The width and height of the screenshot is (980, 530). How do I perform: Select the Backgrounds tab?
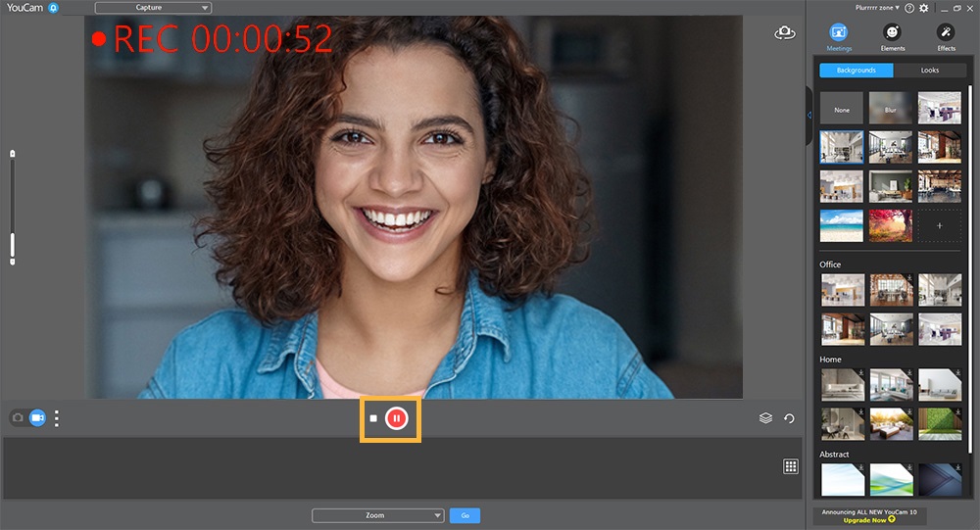(857, 71)
